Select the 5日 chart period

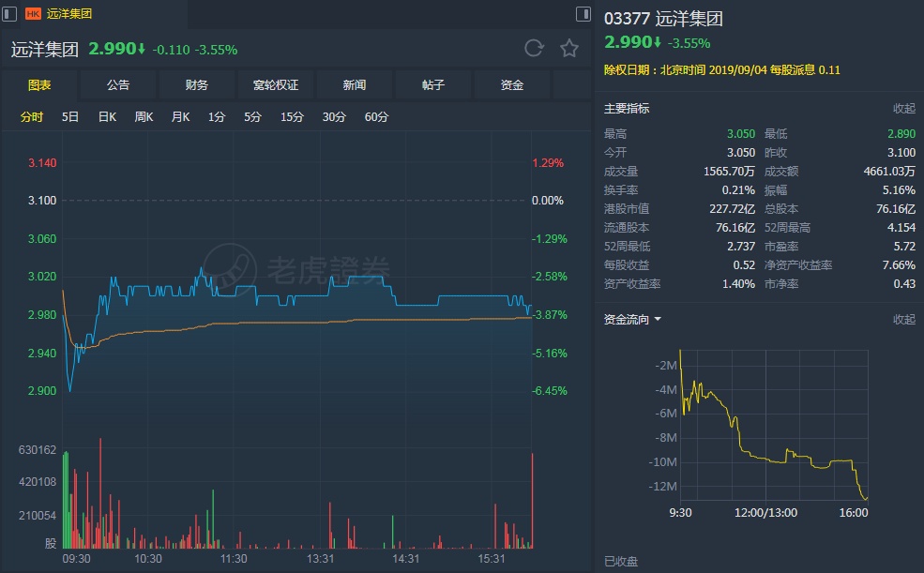[x=70, y=116]
